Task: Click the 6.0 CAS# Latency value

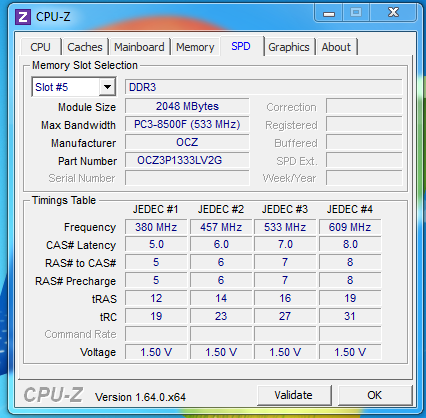Action: click(x=221, y=244)
